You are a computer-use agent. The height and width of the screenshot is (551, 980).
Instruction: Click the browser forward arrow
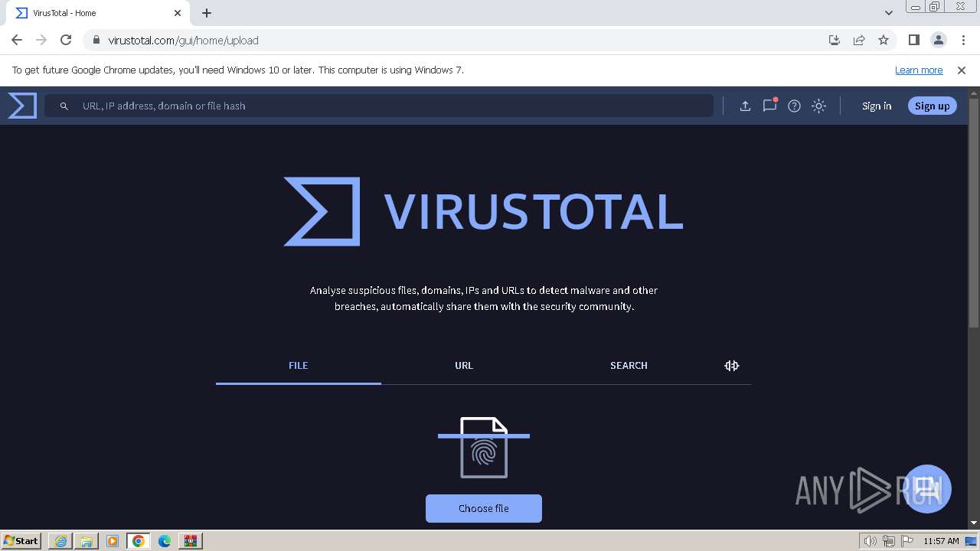pos(41,40)
